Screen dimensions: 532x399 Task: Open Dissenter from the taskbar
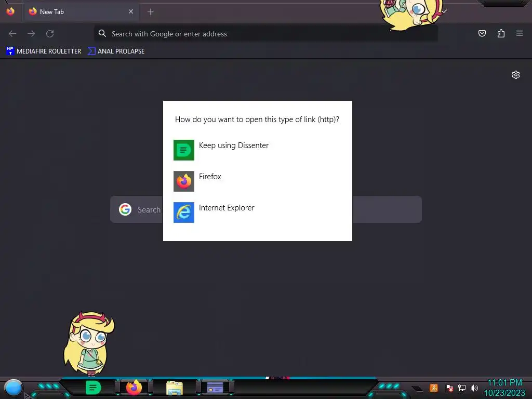[94, 388]
